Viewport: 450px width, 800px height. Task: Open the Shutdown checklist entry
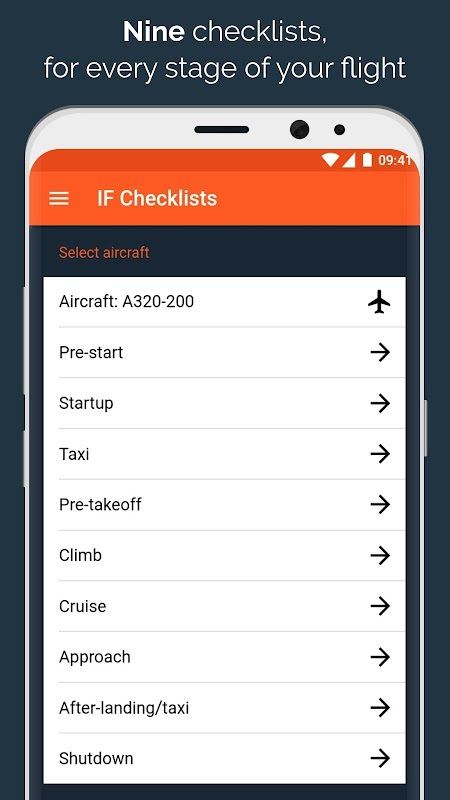click(x=224, y=759)
